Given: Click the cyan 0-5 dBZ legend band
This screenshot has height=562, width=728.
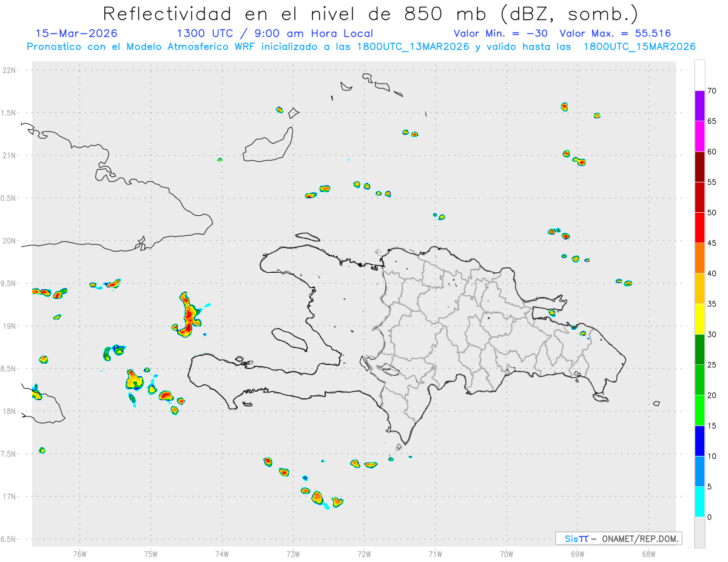Looking at the screenshot, I should 699,502.
